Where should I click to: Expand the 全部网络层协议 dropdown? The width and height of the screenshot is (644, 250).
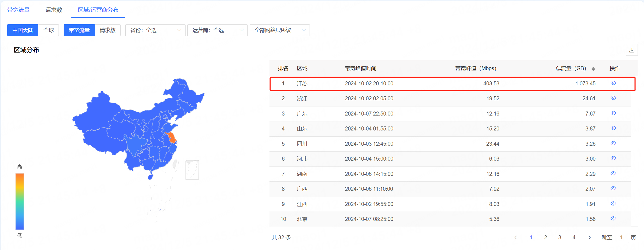279,30
